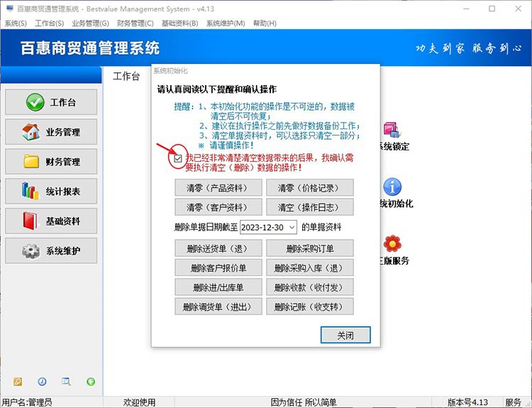Click the 的单据资料 label
The width and height of the screenshot is (532, 408).
(321, 227)
